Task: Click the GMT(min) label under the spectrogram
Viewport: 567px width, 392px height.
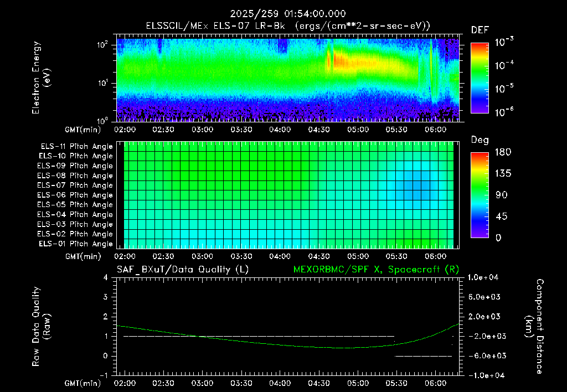Action: [83, 130]
